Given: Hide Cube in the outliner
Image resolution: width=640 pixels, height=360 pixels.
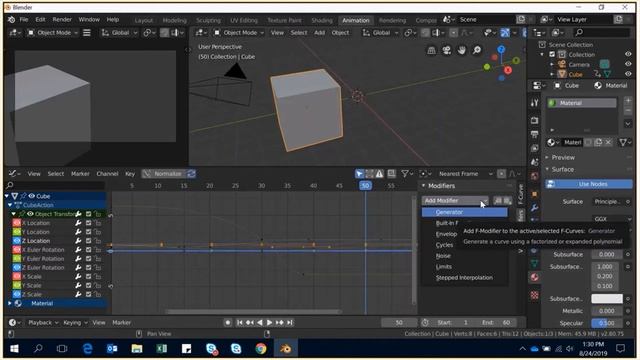Looking at the screenshot, I should (628, 74).
